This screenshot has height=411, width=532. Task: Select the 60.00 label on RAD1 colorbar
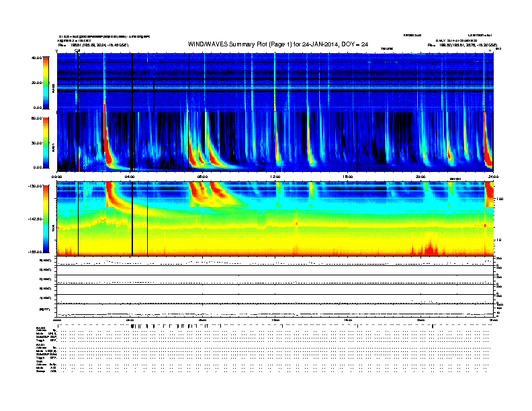click(x=36, y=118)
